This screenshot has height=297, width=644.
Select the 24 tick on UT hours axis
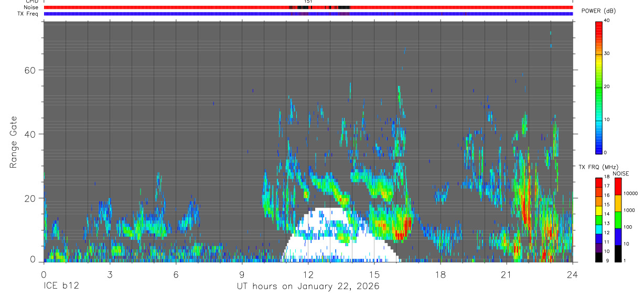[x=572, y=274]
